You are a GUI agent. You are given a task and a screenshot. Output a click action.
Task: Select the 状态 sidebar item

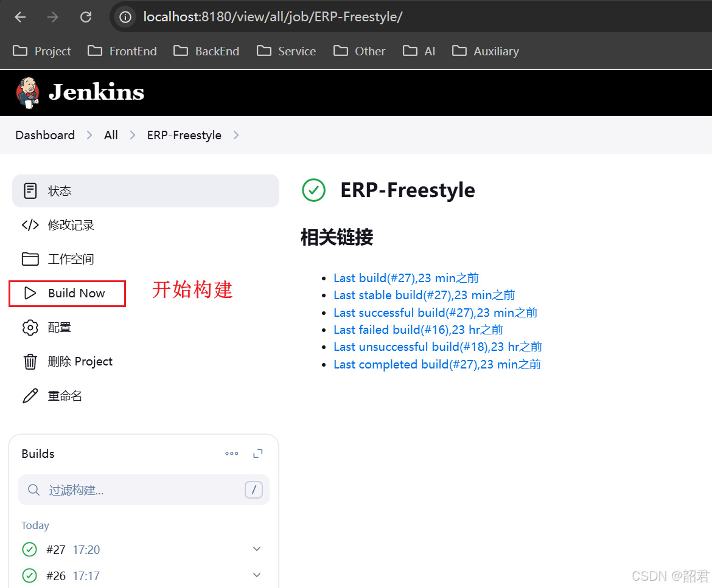click(146, 191)
